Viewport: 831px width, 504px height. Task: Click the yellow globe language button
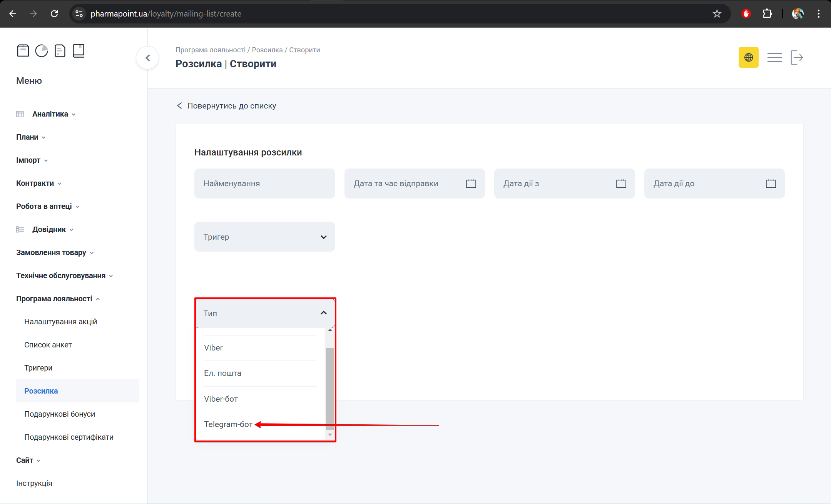[x=748, y=57]
